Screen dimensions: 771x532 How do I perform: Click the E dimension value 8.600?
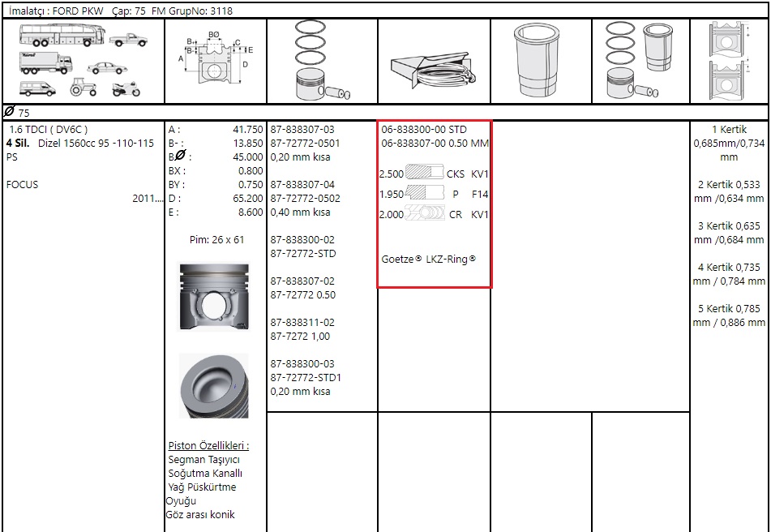coord(251,212)
